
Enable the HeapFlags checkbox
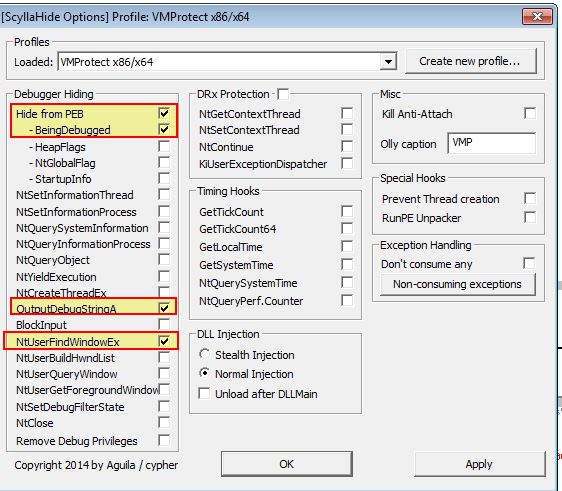tap(164, 146)
